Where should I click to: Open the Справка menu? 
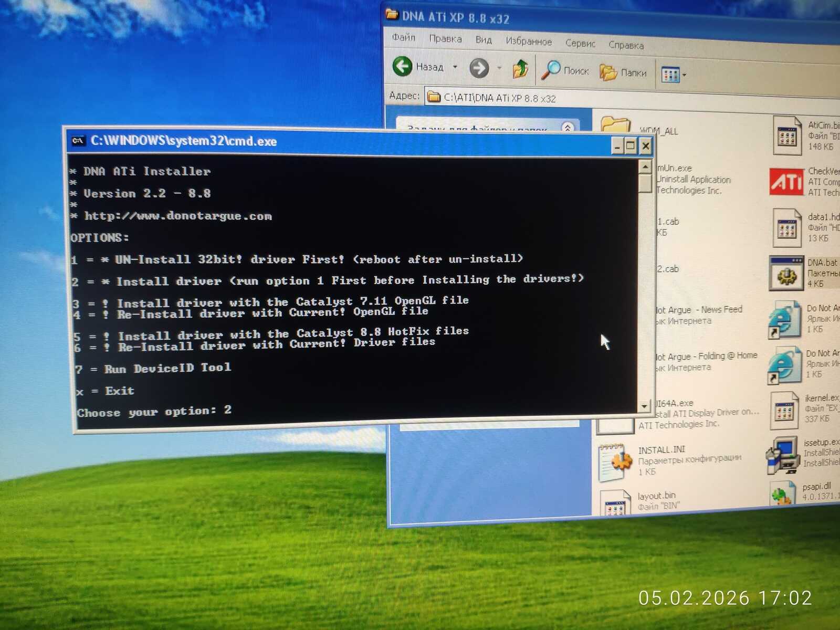[626, 45]
